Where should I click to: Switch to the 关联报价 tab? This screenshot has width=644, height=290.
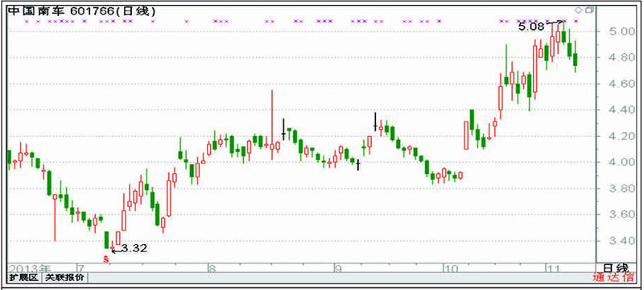tap(64, 278)
